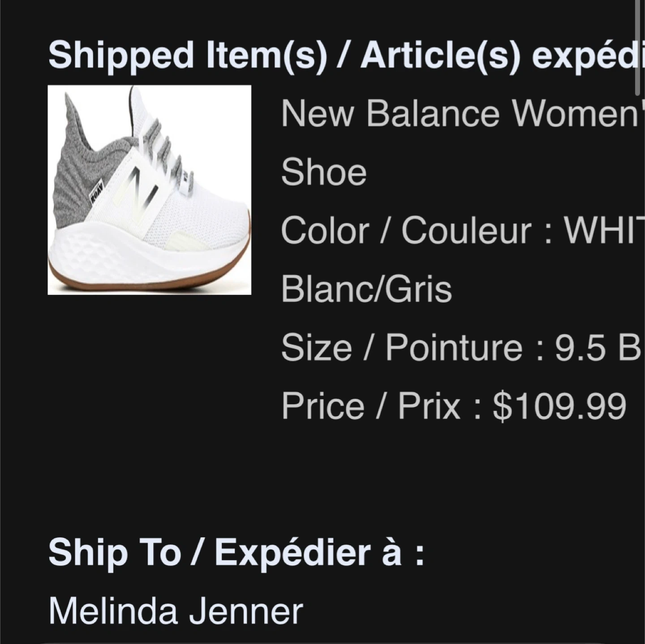
Task: Select the 9.5 B size value
Action: pos(597,347)
